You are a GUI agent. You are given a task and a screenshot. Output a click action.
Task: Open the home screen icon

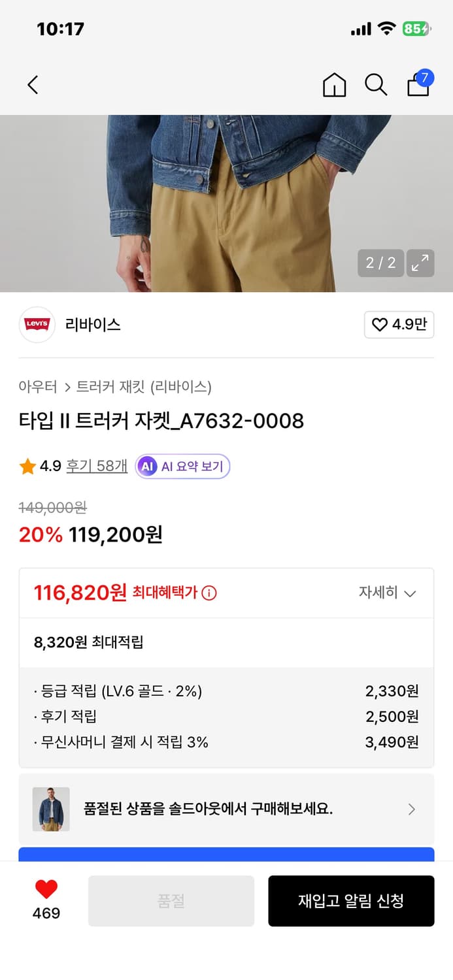click(x=334, y=85)
